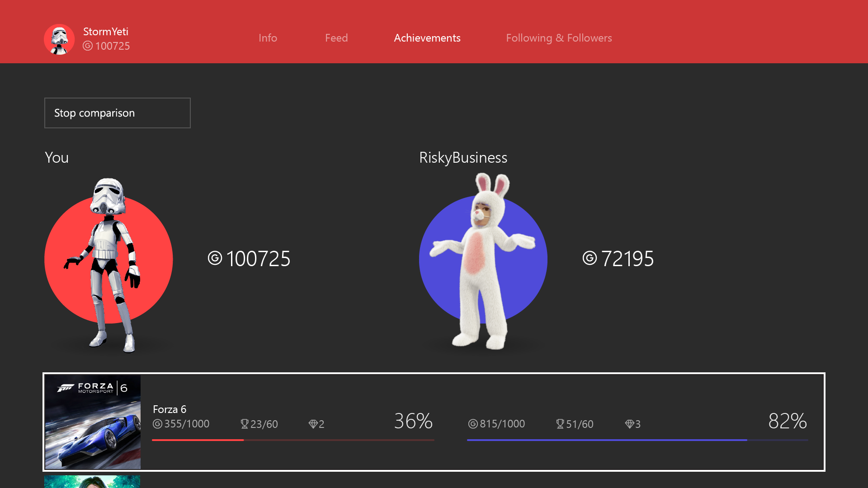868x488 pixels.
Task: Click the trophy icon next to 23/60
Action: (x=245, y=424)
